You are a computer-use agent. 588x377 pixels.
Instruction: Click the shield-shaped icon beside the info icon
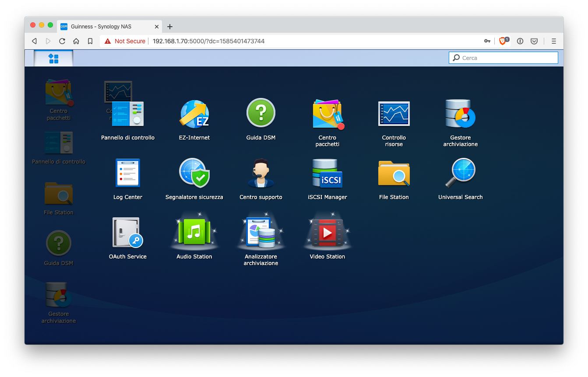(x=534, y=41)
